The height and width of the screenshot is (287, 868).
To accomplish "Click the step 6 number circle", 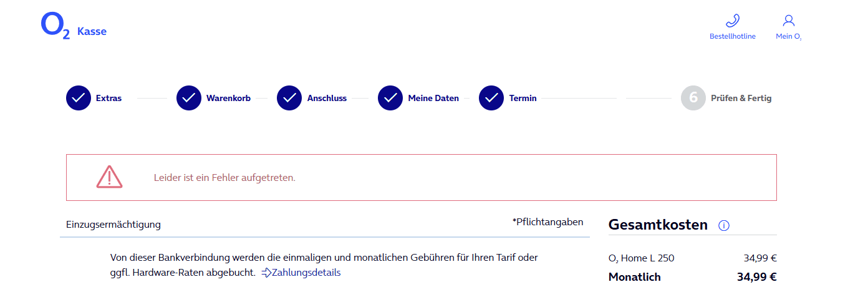I will pos(693,98).
